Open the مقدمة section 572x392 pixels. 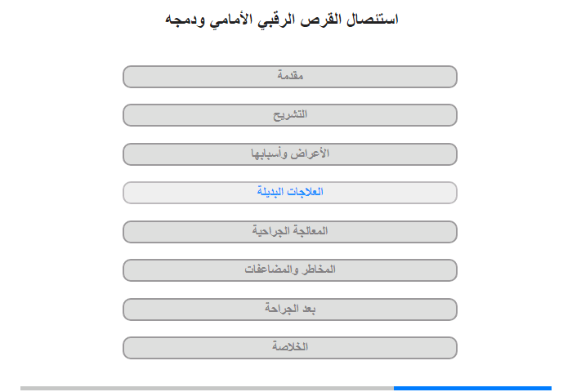[x=290, y=77]
